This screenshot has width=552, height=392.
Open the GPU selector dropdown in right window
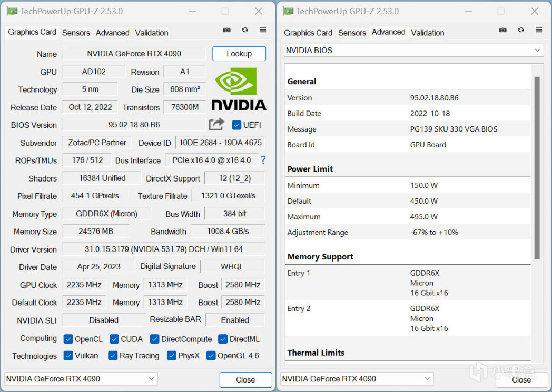coord(357,379)
